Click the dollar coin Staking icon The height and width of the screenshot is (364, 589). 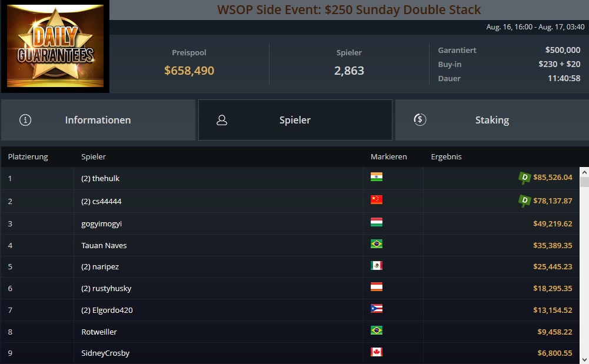pyautogui.click(x=420, y=120)
